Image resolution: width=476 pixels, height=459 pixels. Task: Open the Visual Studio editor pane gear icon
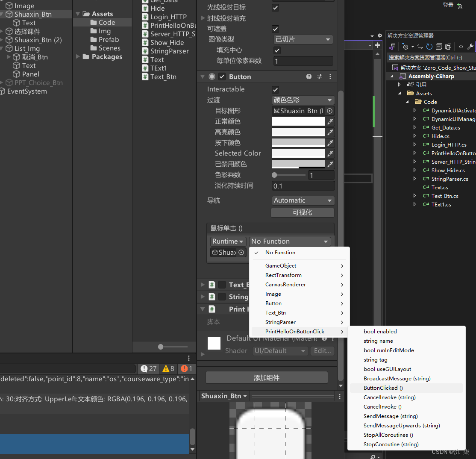click(x=379, y=35)
